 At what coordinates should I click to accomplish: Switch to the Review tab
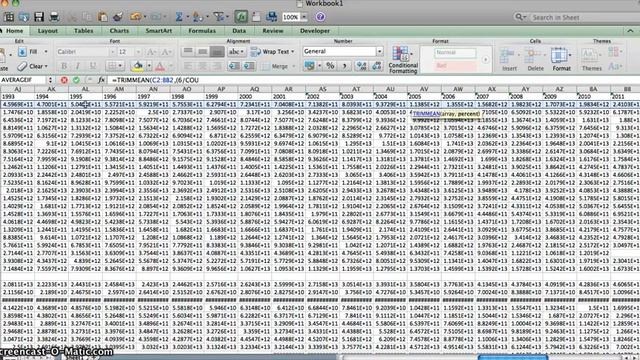pyautogui.click(x=273, y=31)
